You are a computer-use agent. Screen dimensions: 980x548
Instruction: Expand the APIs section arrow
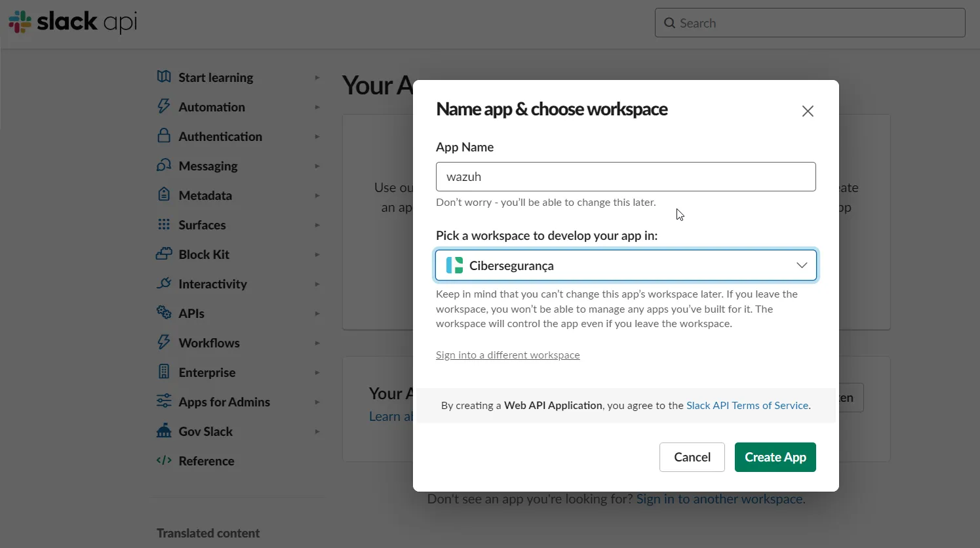[x=317, y=313]
